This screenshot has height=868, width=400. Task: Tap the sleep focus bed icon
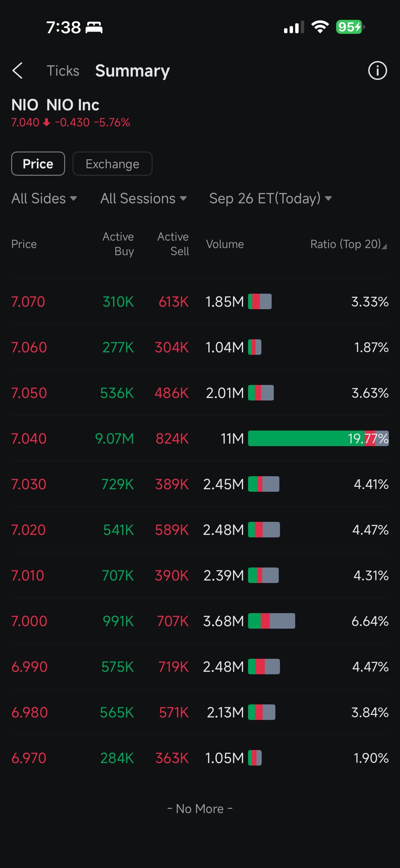[94, 27]
